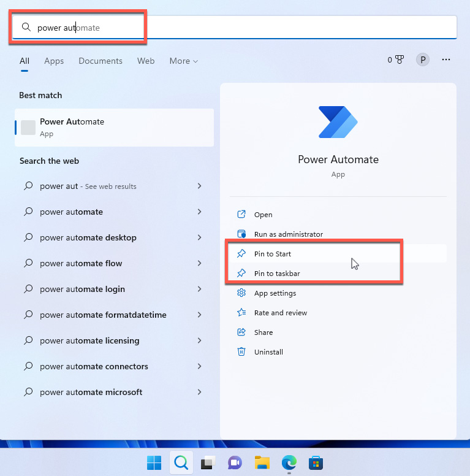Image resolution: width=470 pixels, height=476 pixels.
Task: Click the Share arrow icon
Action: (241, 332)
